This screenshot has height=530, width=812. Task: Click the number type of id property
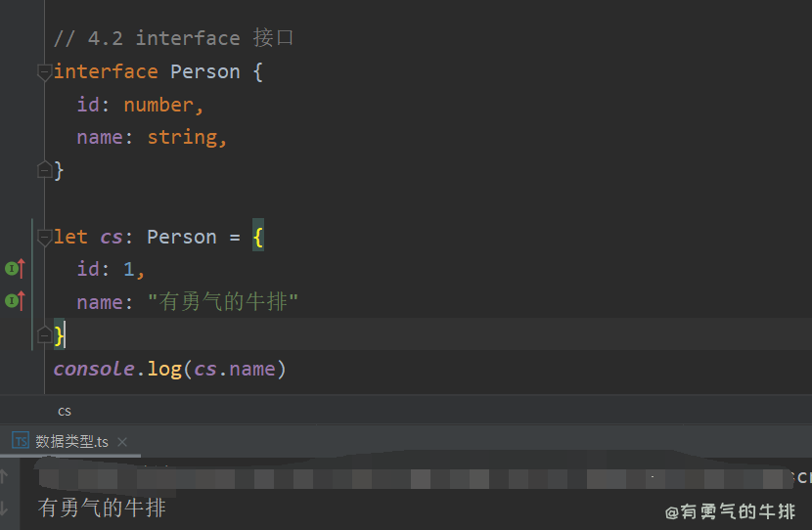[x=158, y=105]
